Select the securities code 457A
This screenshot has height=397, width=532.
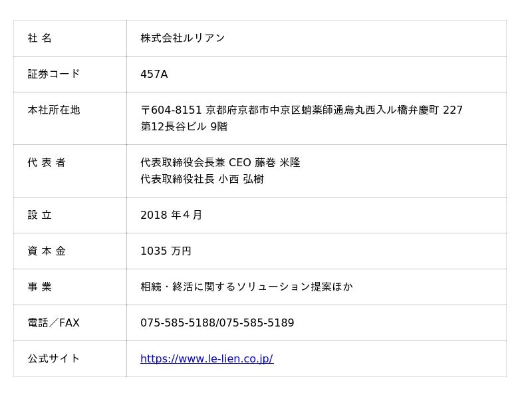click(154, 74)
